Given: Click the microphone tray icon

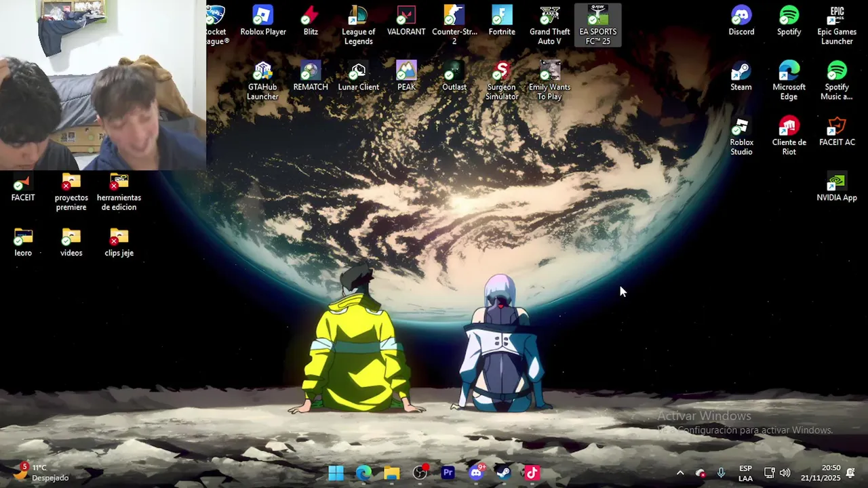Looking at the screenshot, I should pyautogui.click(x=721, y=472).
